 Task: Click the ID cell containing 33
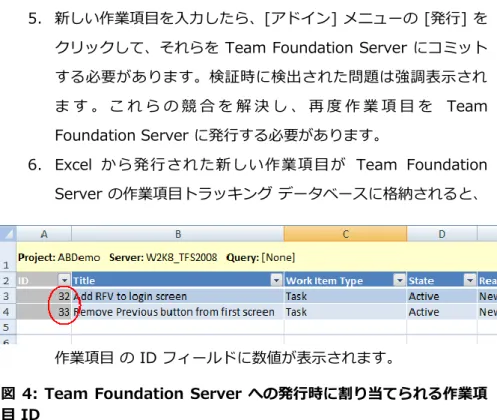44,312
